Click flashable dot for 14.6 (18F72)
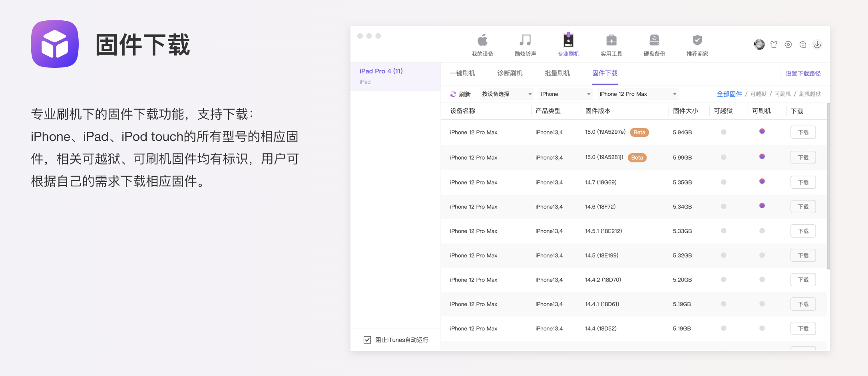The image size is (868, 376). pyautogui.click(x=762, y=206)
